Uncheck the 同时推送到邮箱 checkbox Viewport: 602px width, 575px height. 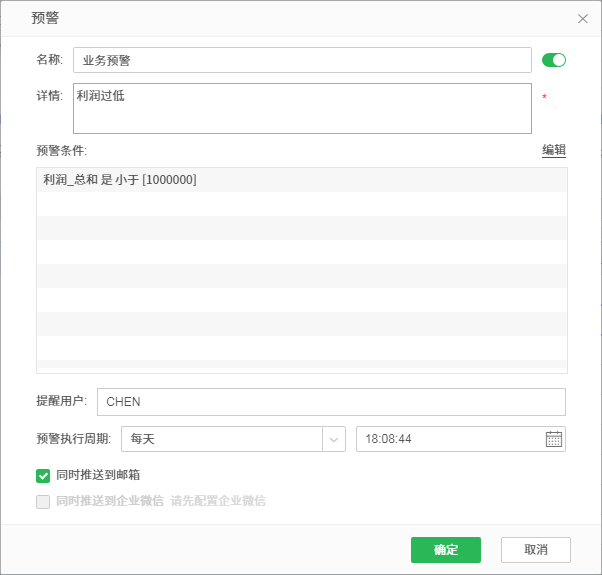[43, 475]
